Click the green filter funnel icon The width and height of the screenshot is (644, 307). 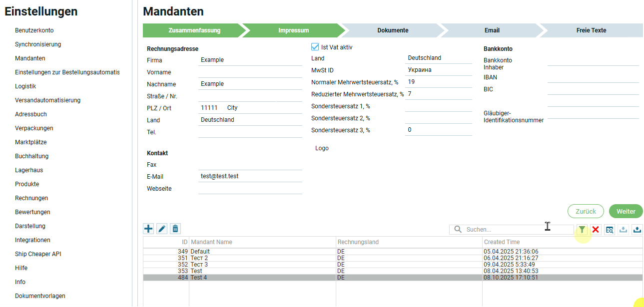[x=582, y=230]
